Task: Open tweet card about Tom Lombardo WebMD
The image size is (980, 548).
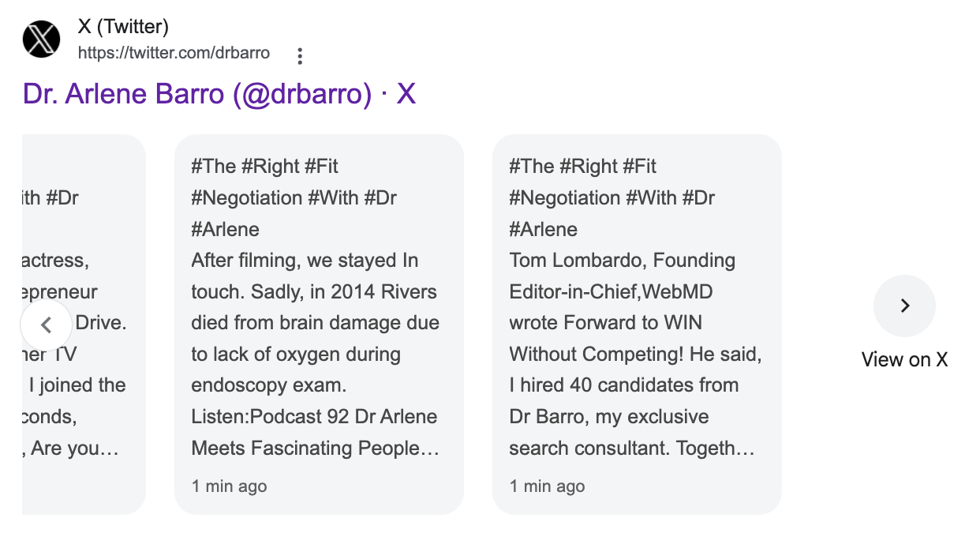Action: tap(637, 325)
